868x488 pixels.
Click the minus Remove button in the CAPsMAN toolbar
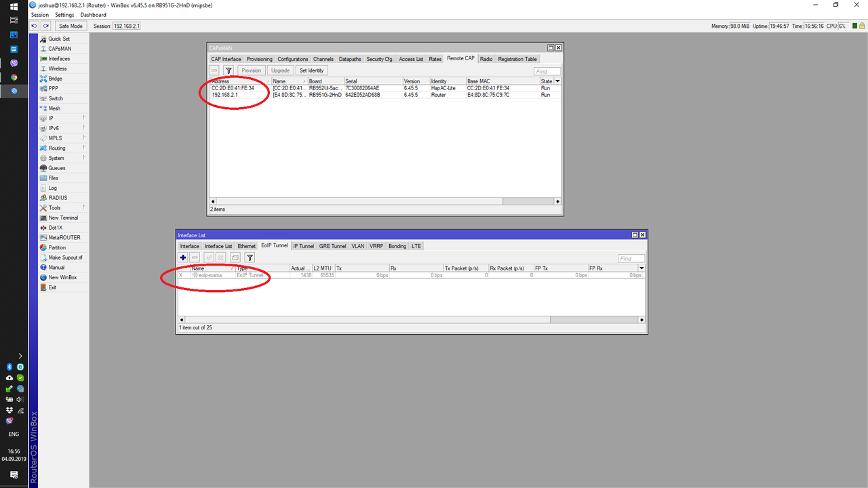point(214,70)
